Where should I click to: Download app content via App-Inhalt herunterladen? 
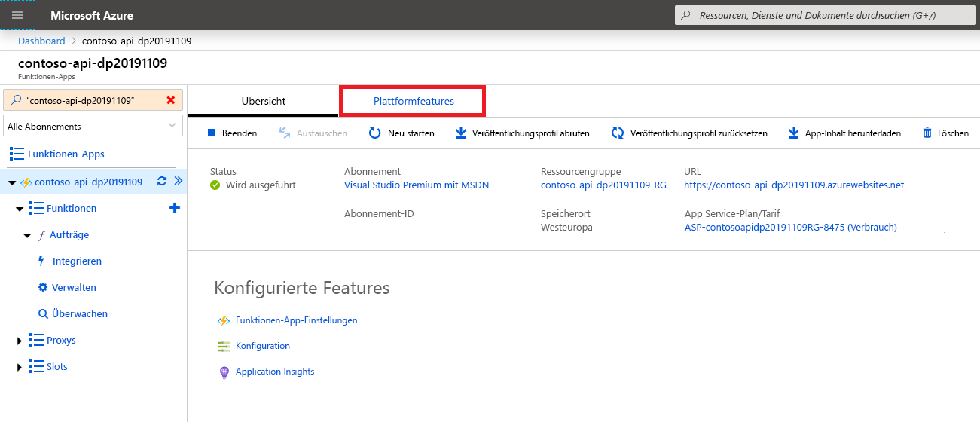coord(844,133)
